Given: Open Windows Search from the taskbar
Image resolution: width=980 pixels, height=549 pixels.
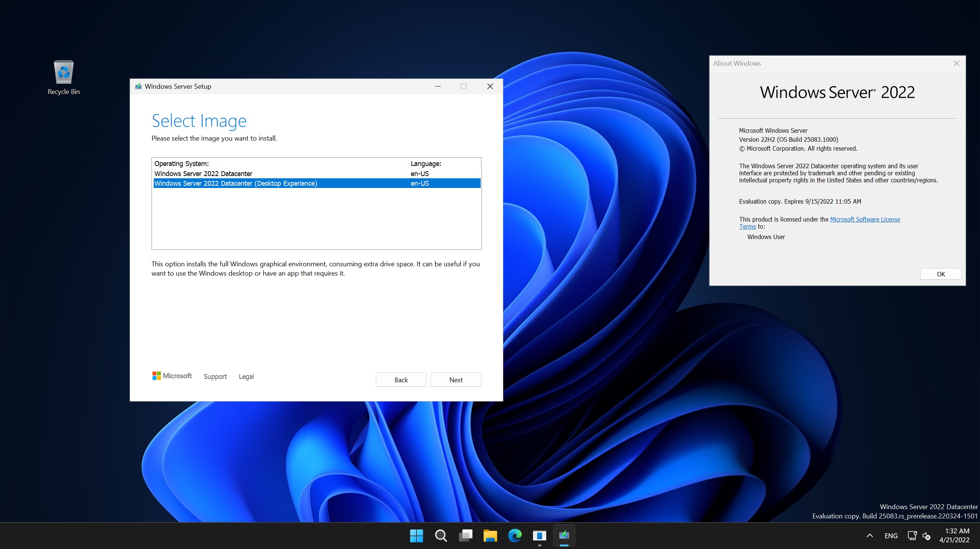Looking at the screenshot, I should point(441,536).
